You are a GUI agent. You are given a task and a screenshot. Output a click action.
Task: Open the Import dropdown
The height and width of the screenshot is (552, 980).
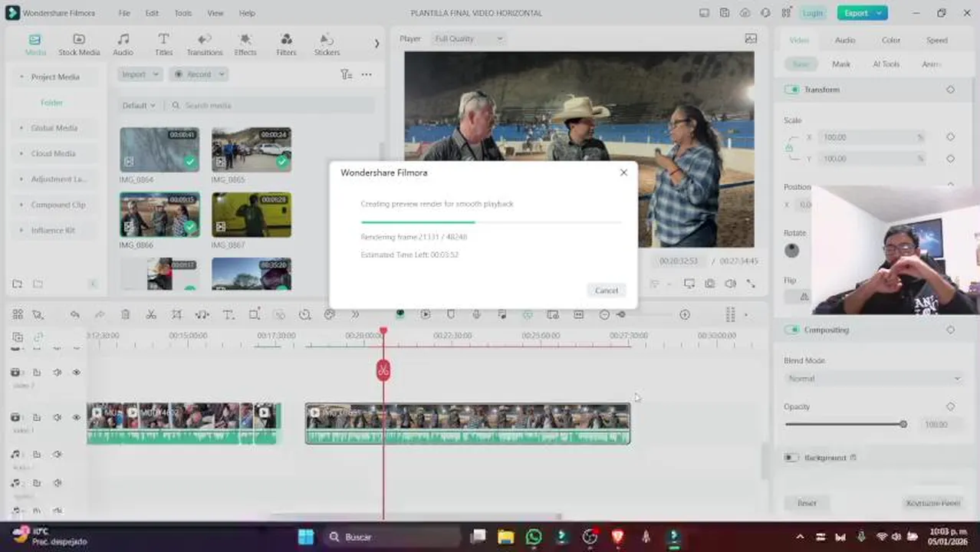coord(140,74)
